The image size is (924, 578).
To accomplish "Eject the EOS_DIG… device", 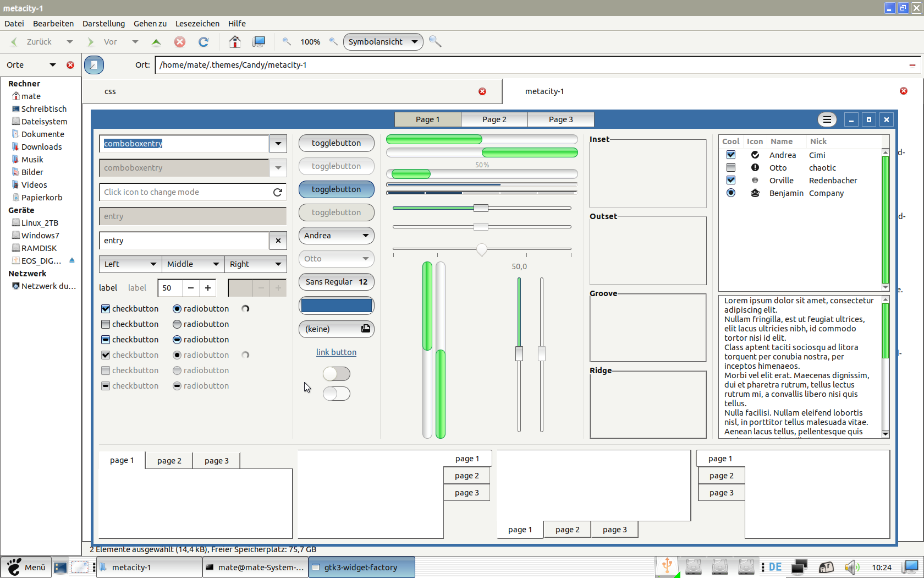I will click(x=71, y=260).
